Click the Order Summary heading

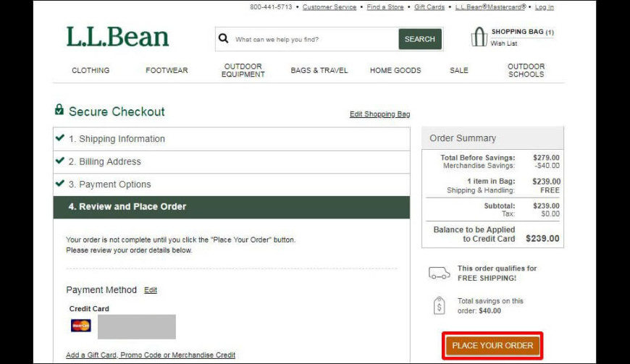[463, 138]
